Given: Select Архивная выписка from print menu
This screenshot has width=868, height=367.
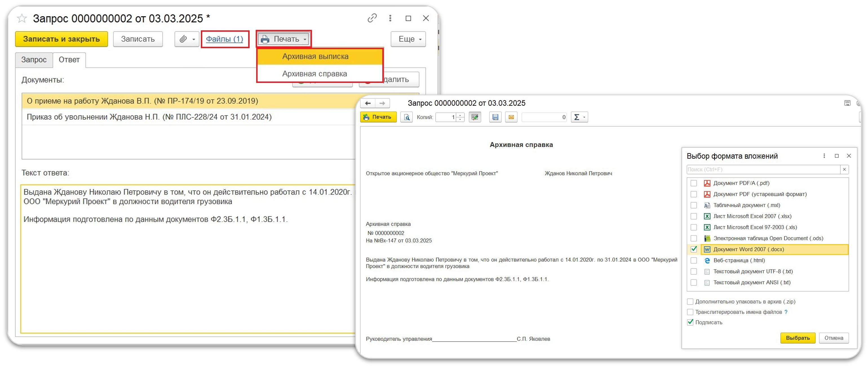Looking at the screenshot, I should [x=320, y=56].
